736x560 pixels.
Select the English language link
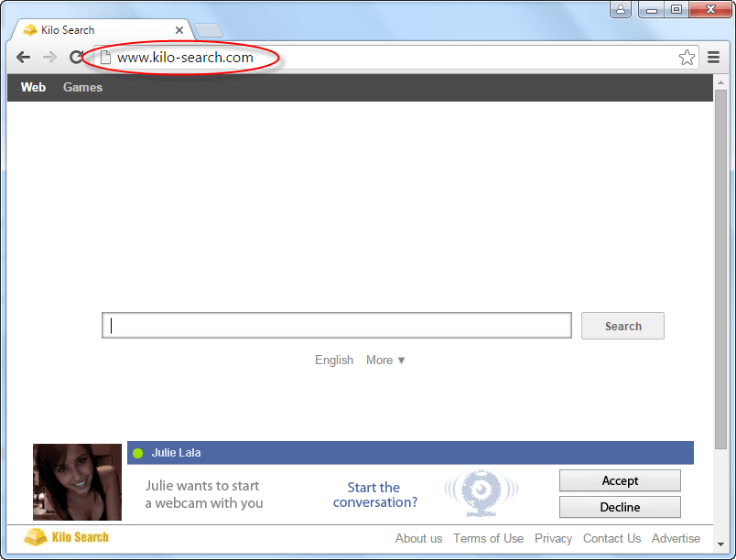[334, 361]
